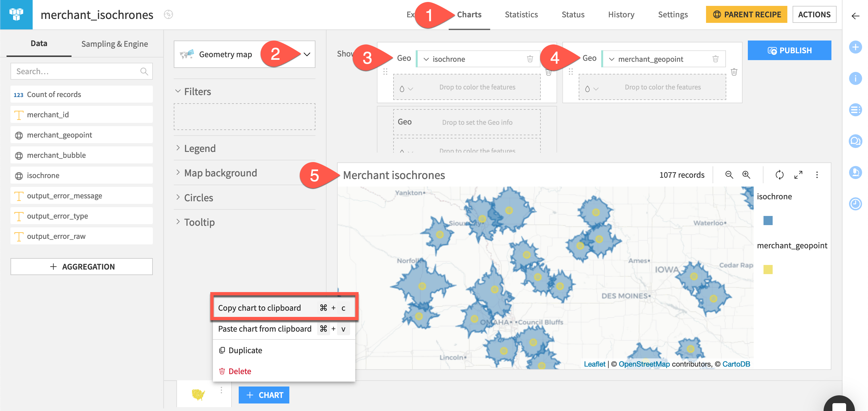This screenshot has width=868, height=411.
Task: Switch to the Statistics tab
Action: click(521, 14)
